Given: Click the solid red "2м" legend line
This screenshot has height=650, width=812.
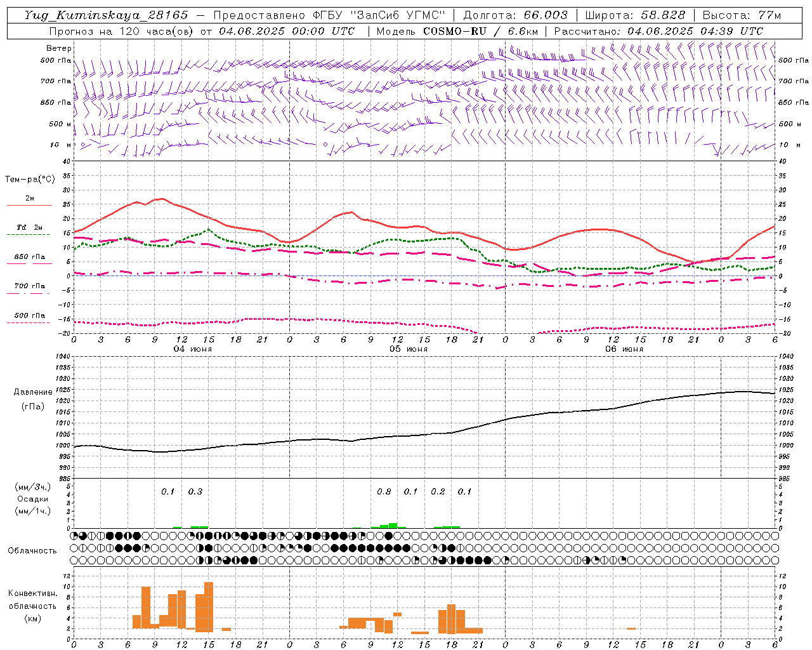Looking at the screenshot, I should (x=29, y=205).
